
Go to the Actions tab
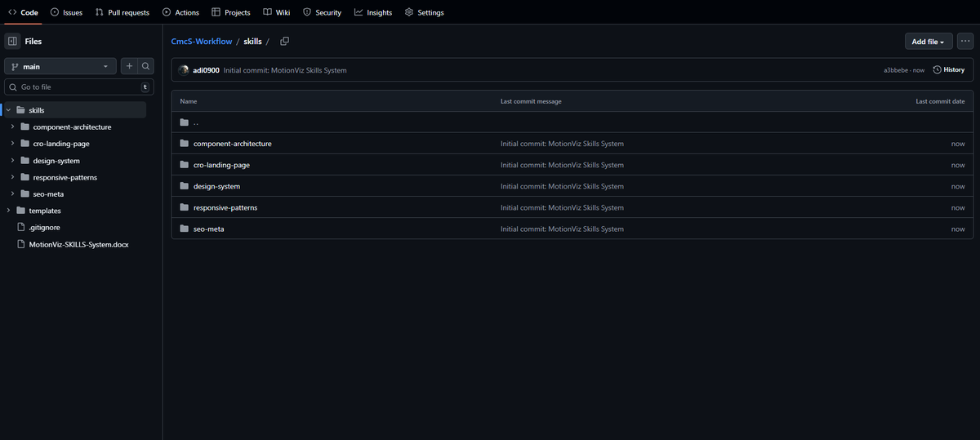click(x=180, y=12)
